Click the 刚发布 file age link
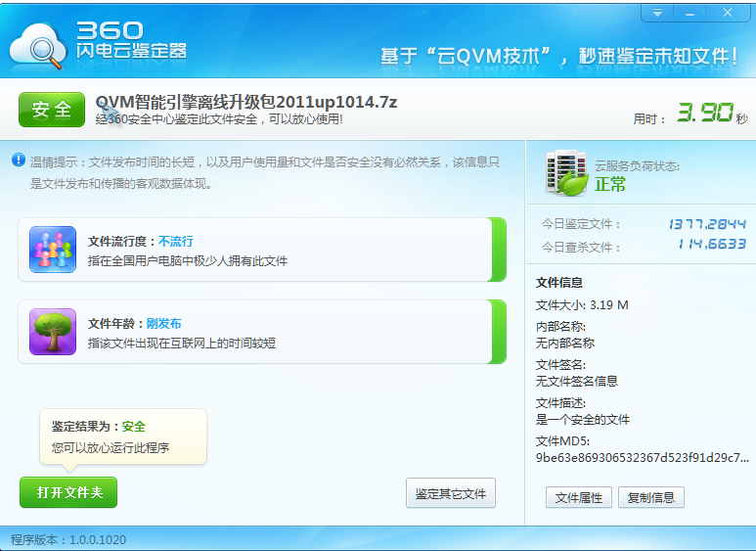 click(163, 323)
